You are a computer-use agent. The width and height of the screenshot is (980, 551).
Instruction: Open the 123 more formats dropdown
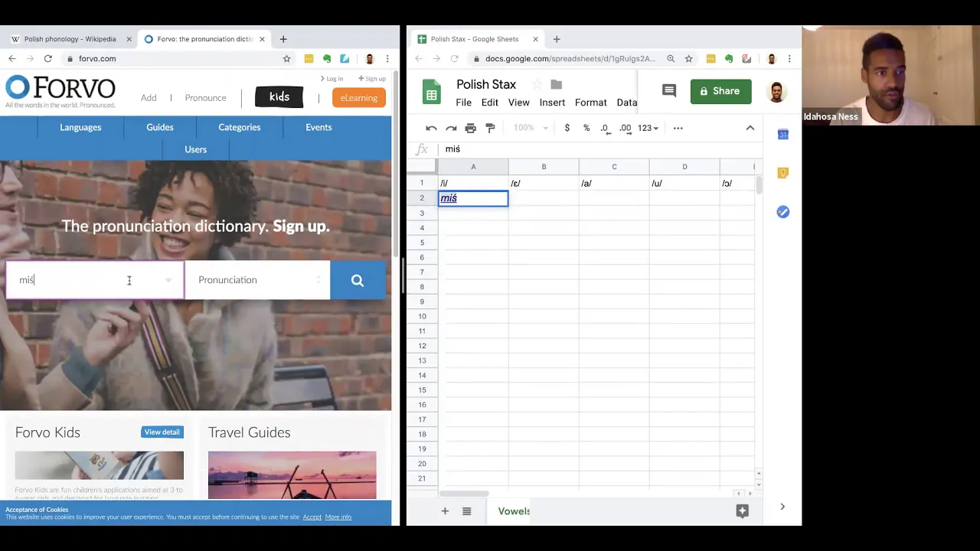click(648, 128)
